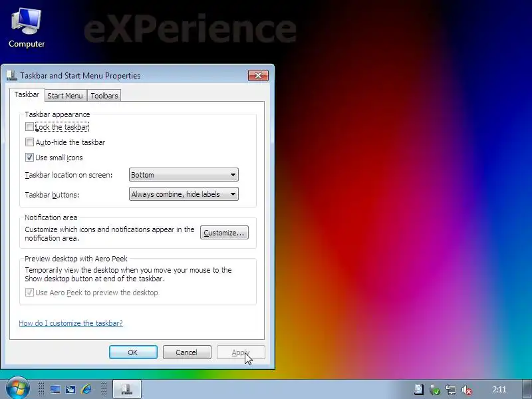Click the clock showing 2:11
The image size is (532, 399).
[x=499, y=389]
